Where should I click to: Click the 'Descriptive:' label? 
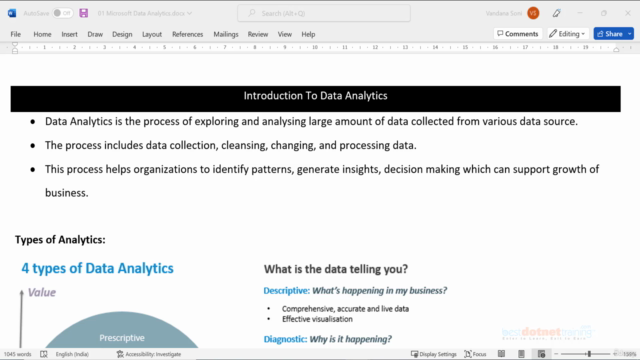[x=287, y=291]
